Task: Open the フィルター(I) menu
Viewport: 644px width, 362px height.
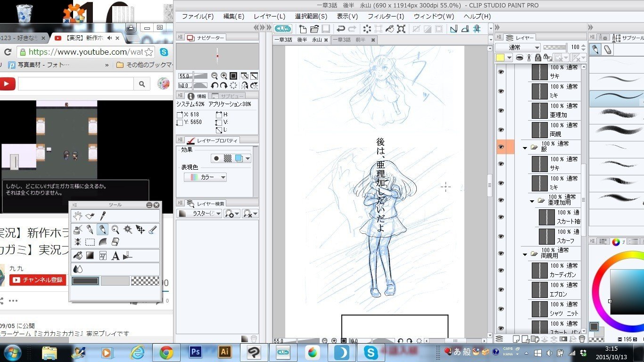Action: click(386, 16)
